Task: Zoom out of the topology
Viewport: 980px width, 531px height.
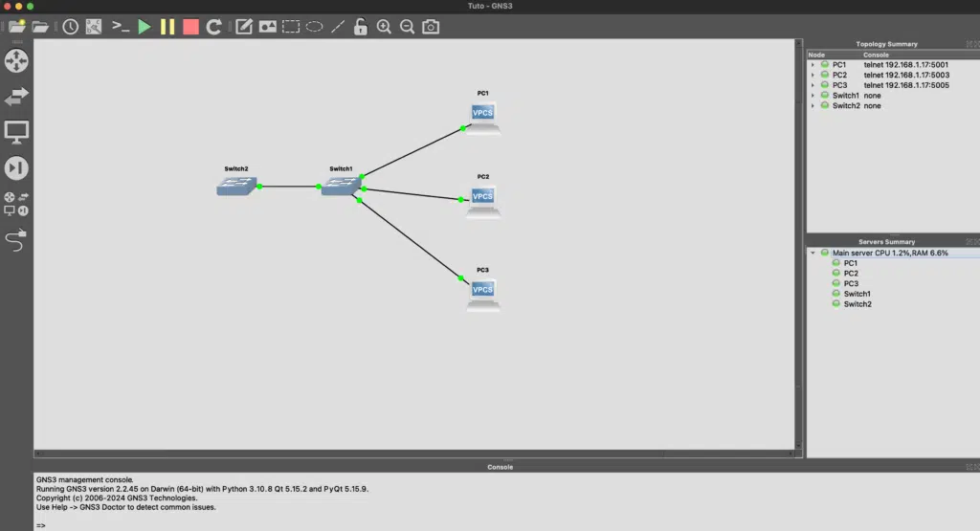Action: click(407, 27)
